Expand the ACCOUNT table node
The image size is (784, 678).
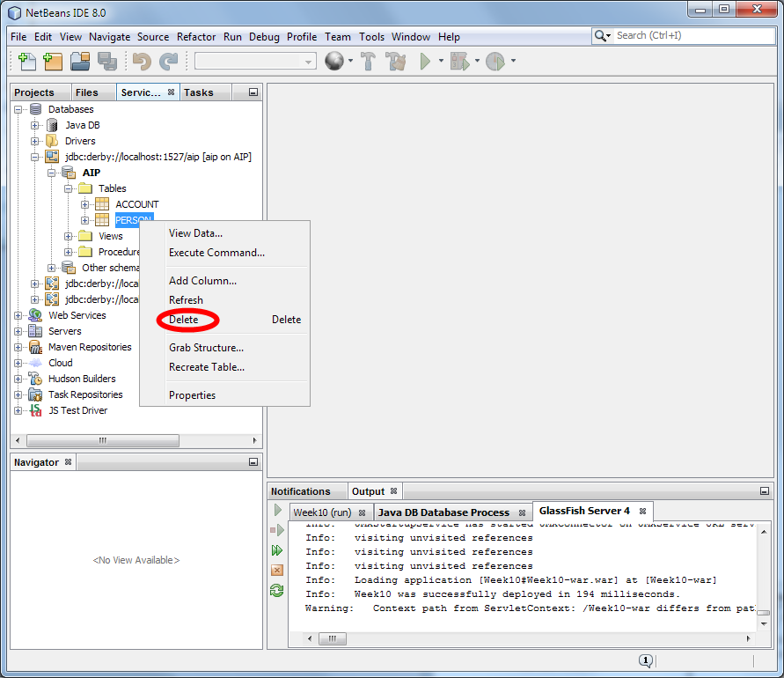(85, 204)
